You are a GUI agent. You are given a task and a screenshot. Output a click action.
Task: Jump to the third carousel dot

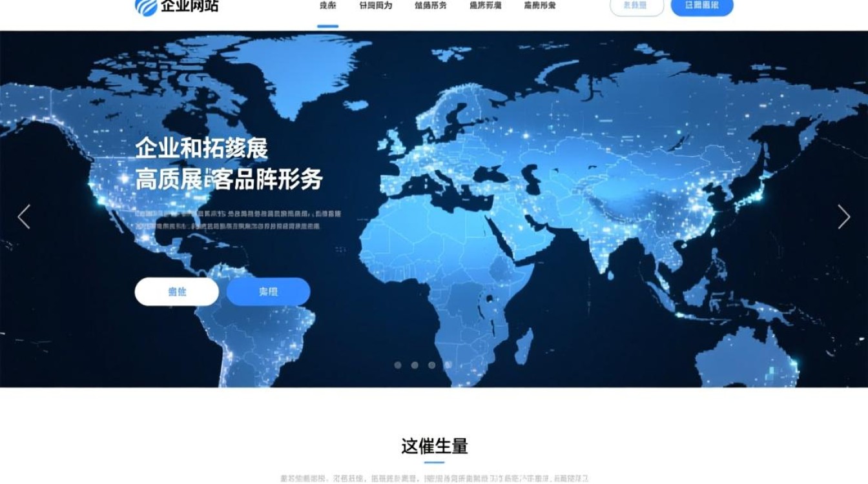click(x=431, y=365)
